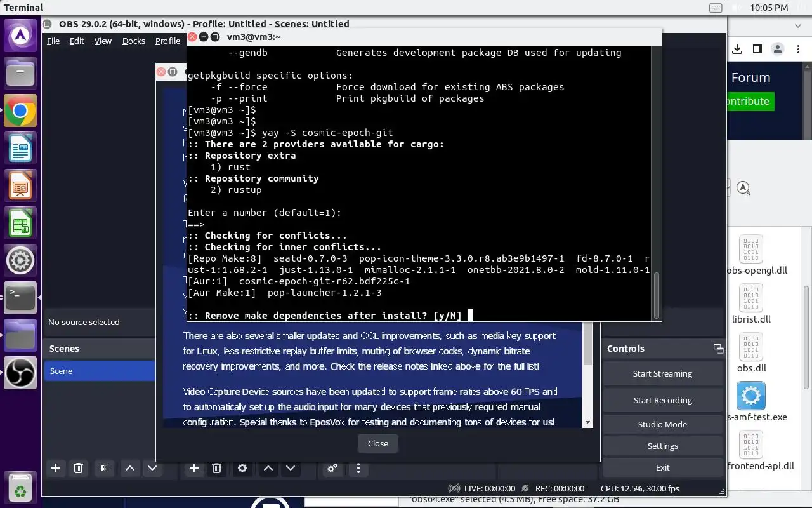812x508 pixels.
Task: Open audio mixer three-dot menu
Action: [358, 468]
